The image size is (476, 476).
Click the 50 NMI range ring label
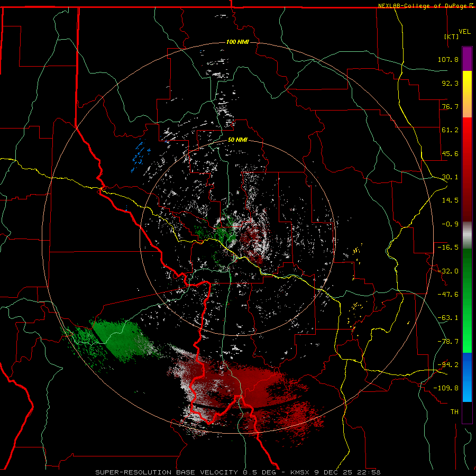(237, 140)
